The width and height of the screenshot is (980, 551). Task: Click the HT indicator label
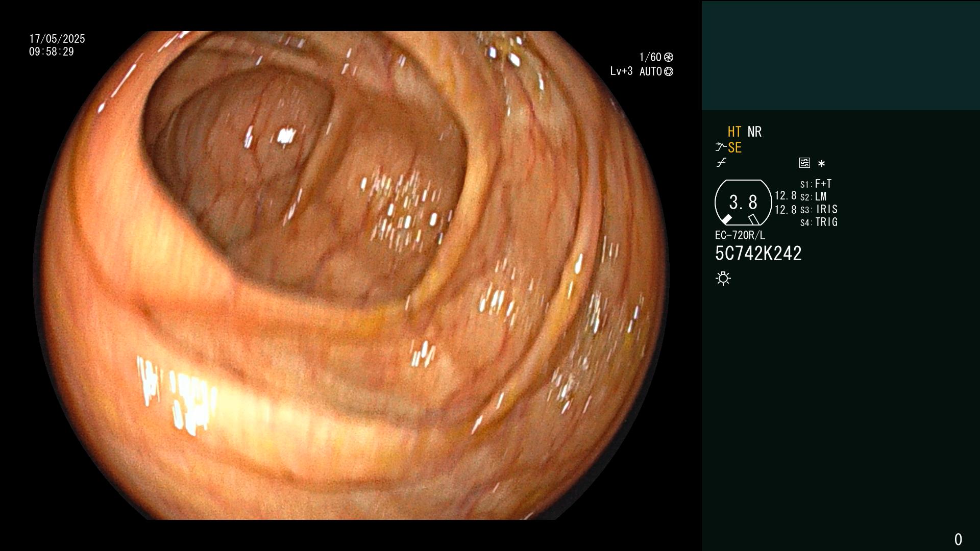coord(734,132)
